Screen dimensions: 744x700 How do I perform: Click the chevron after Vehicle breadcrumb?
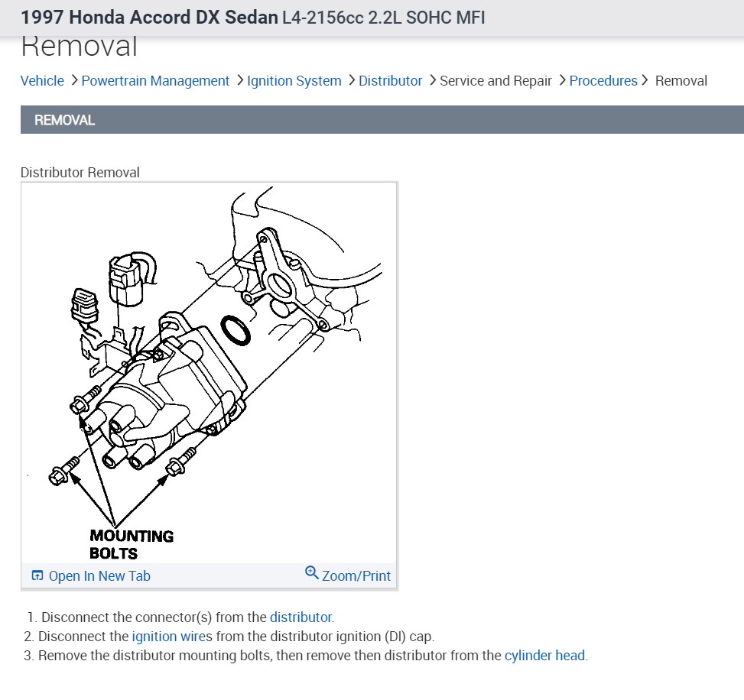pos(74,80)
